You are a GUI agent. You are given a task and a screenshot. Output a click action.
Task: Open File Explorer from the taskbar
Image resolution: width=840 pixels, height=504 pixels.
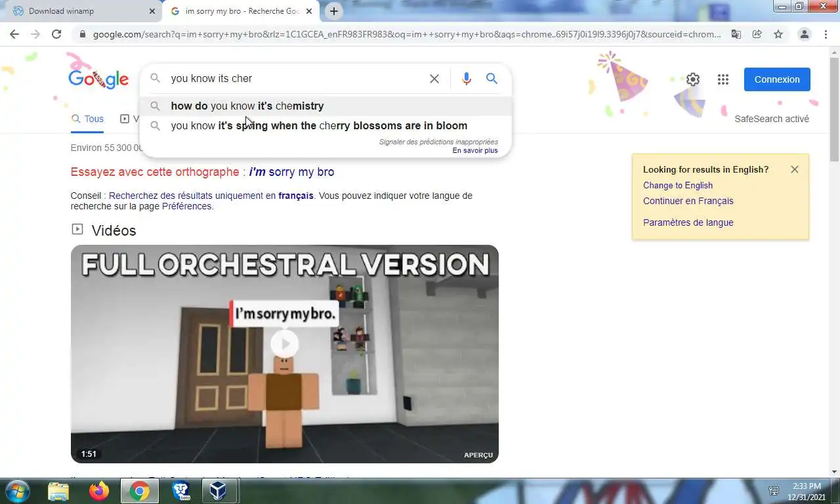[x=58, y=491]
